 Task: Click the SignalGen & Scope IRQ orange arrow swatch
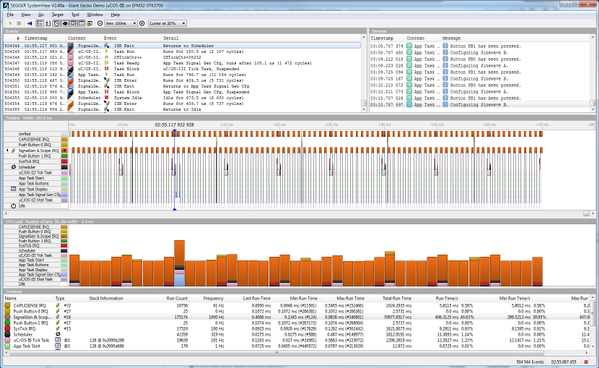(64, 151)
